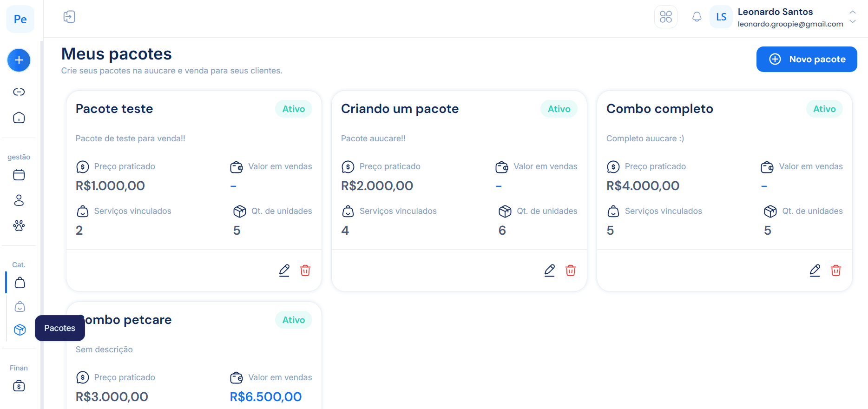Open the person clients icon in sidebar

[19, 200]
